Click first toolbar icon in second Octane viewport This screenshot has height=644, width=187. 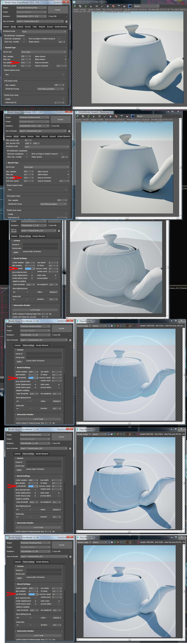pos(77,116)
